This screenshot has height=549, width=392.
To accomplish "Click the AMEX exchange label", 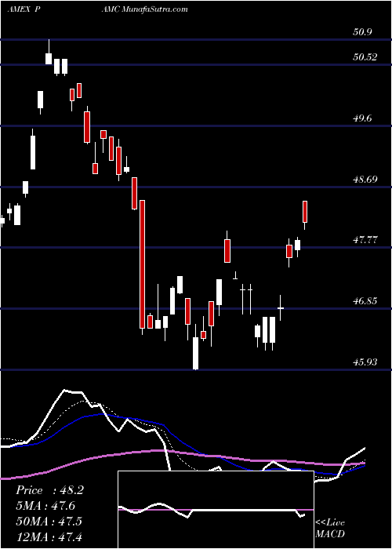I will pyautogui.click(x=19, y=9).
